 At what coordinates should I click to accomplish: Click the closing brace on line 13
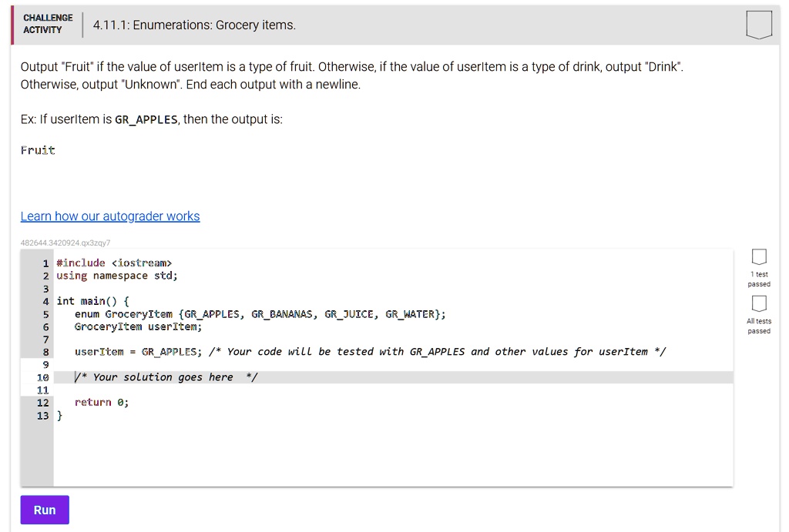click(60, 416)
